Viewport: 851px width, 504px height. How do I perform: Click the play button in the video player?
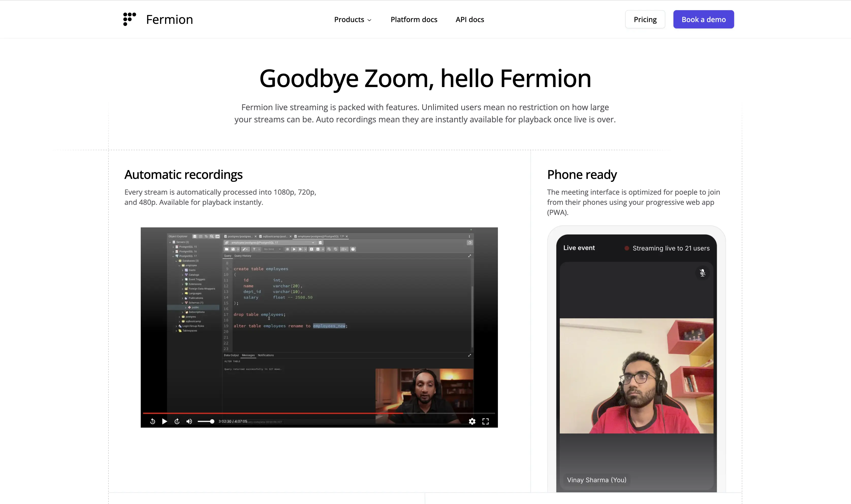(x=165, y=422)
